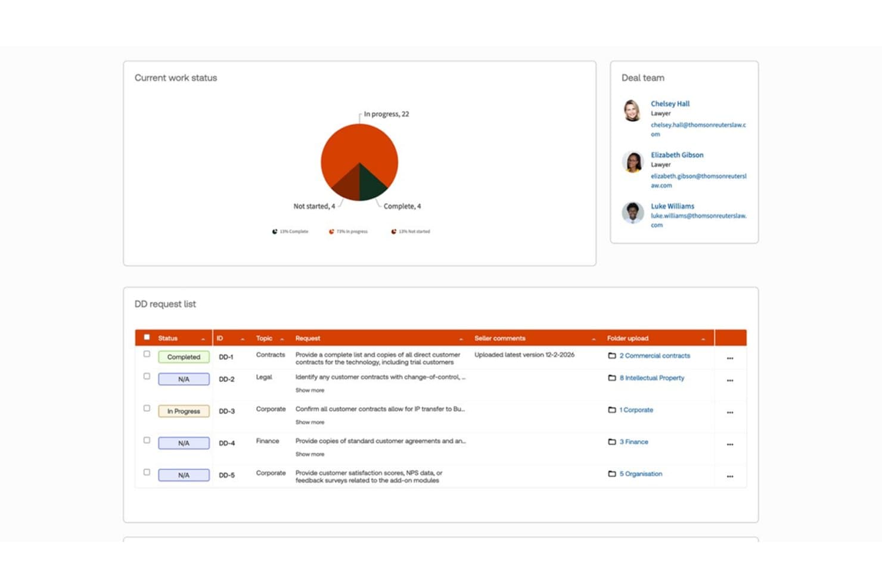Select the checkbox for row DD-1
882x588 pixels.
147,354
